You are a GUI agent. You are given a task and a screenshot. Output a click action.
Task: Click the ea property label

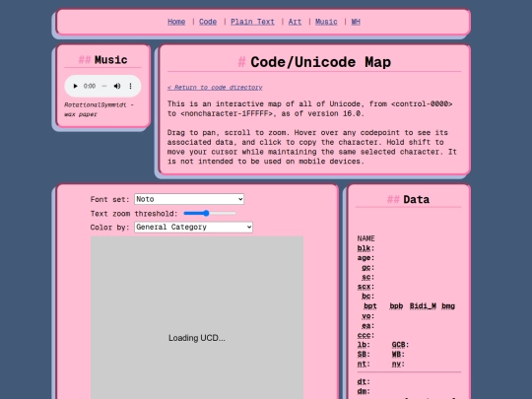[367, 326]
